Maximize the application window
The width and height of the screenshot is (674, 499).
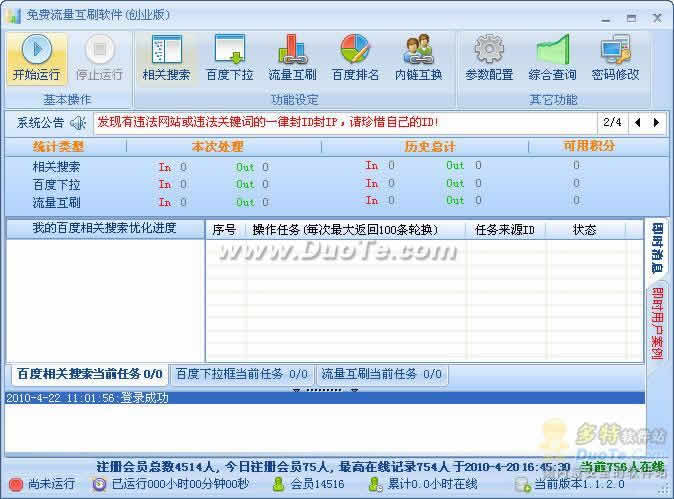[x=631, y=18]
